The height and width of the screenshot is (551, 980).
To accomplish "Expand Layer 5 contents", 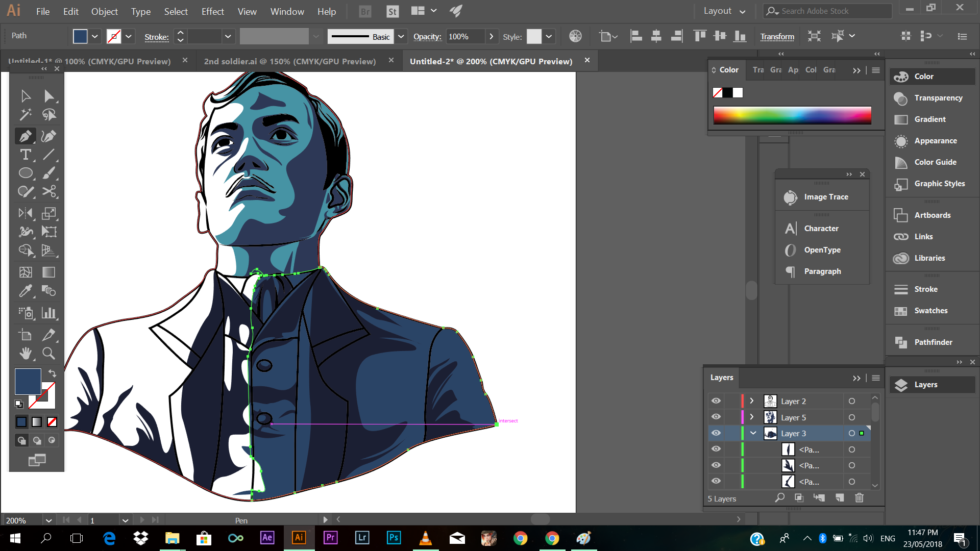I will pyautogui.click(x=752, y=417).
